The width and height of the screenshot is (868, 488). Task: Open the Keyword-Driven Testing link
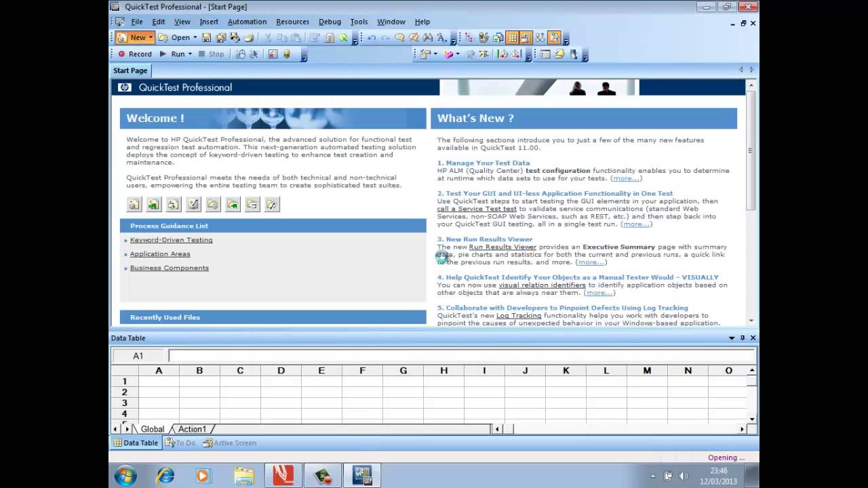[171, 240]
